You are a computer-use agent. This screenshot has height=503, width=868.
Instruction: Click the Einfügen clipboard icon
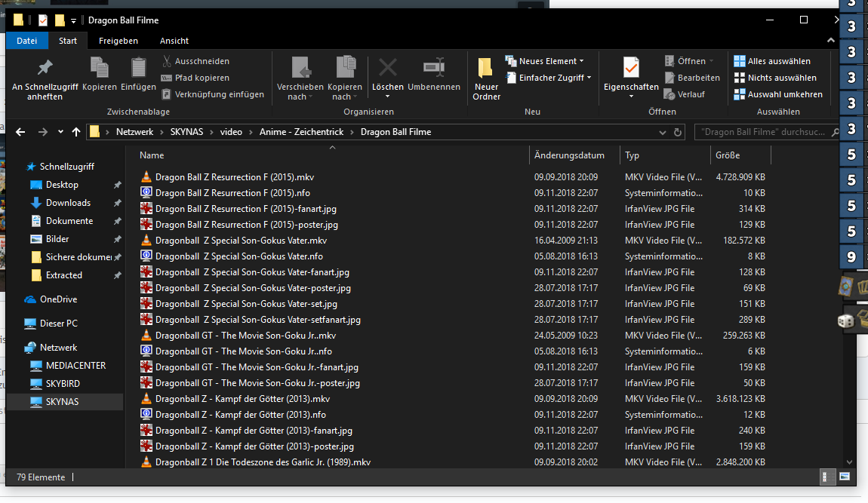138,74
